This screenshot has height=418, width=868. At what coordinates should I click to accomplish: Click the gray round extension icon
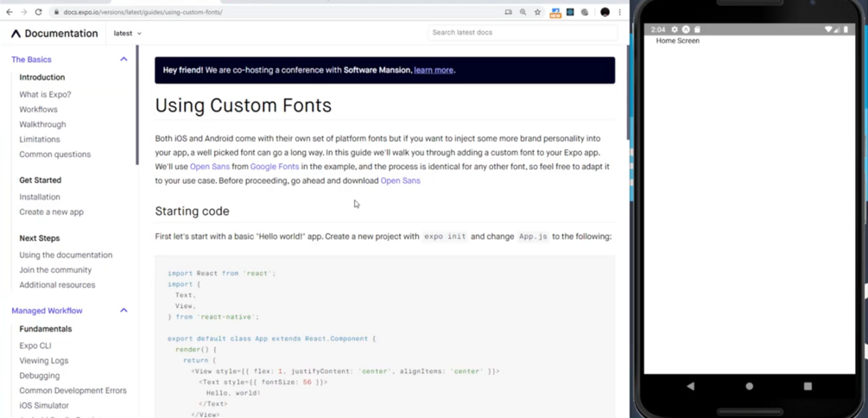click(x=585, y=12)
